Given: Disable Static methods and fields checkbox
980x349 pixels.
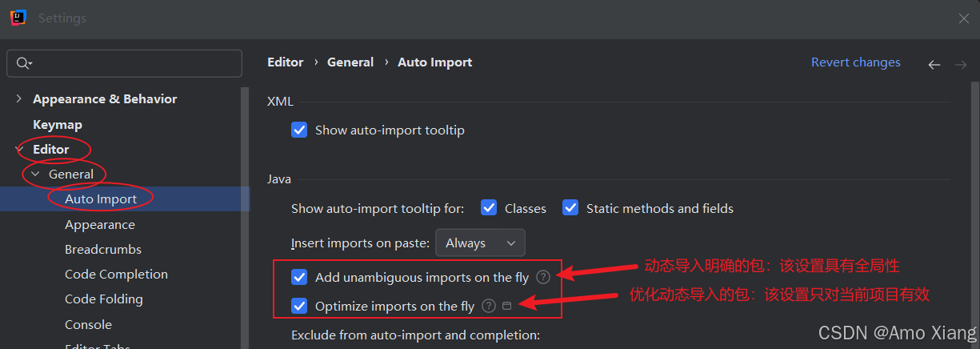Looking at the screenshot, I should point(570,208).
